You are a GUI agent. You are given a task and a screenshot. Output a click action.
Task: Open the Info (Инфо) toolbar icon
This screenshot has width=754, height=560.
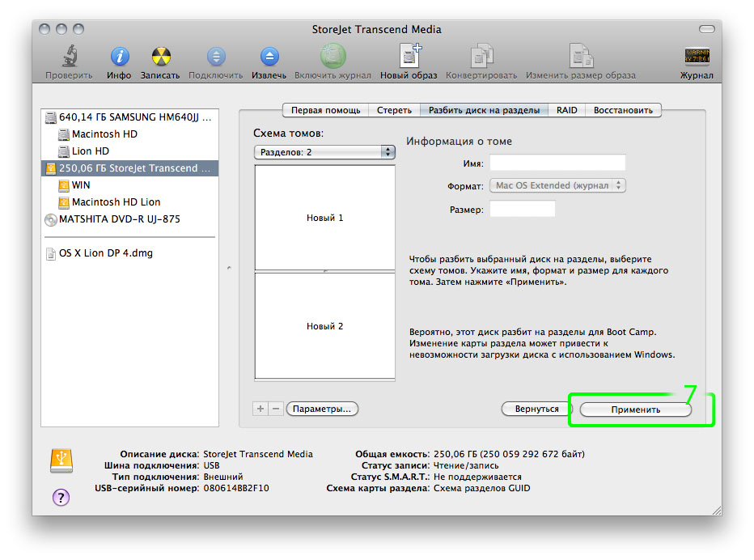[x=119, y=57]
